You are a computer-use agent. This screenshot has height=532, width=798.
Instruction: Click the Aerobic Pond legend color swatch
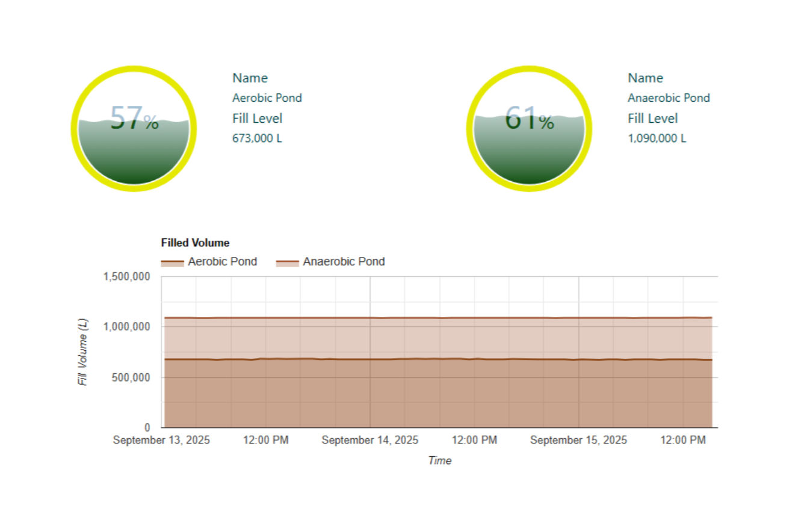[173, 263]
